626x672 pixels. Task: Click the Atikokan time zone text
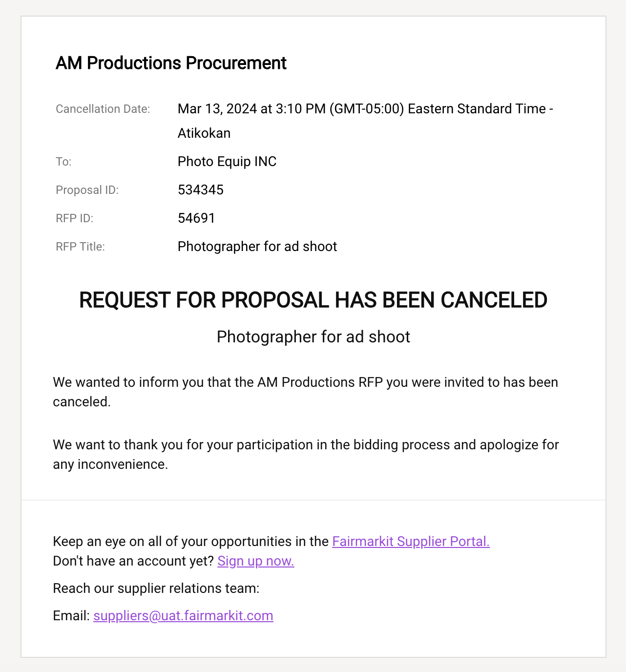click(204, 133)
